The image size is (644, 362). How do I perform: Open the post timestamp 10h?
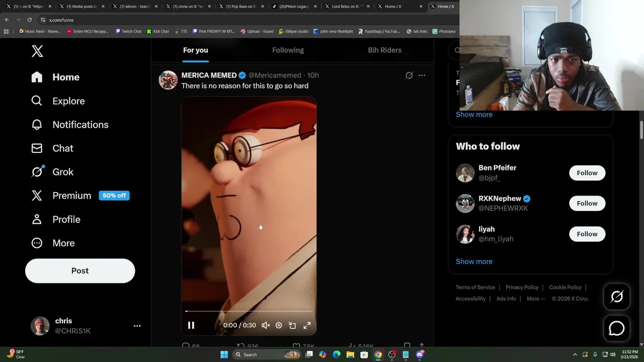click(313, 75)
